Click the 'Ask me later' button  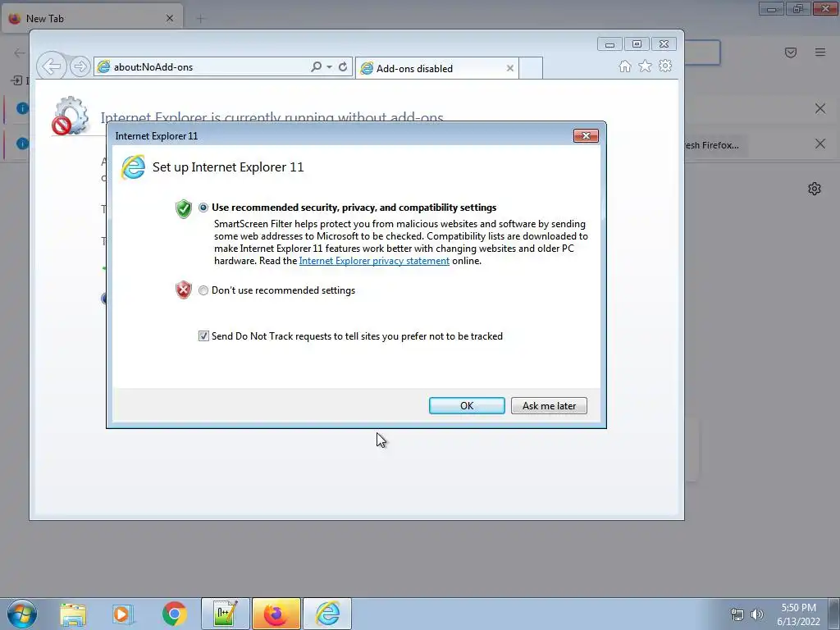549,405
